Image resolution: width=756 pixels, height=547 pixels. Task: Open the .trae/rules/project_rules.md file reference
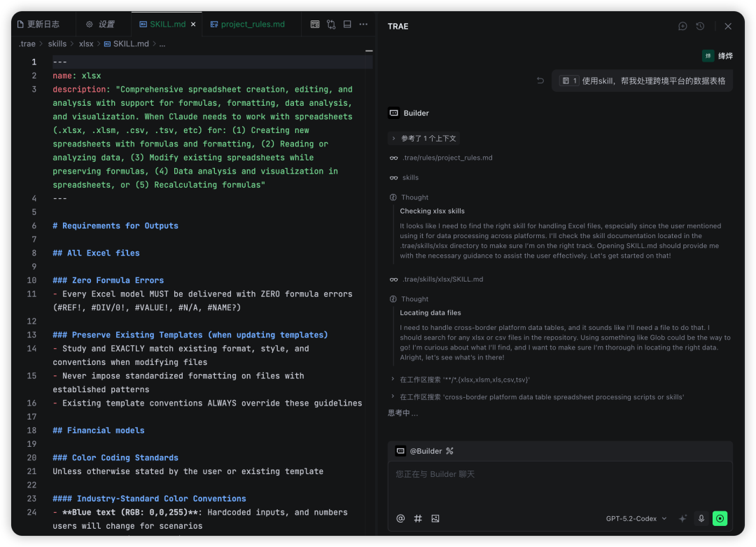447,158
